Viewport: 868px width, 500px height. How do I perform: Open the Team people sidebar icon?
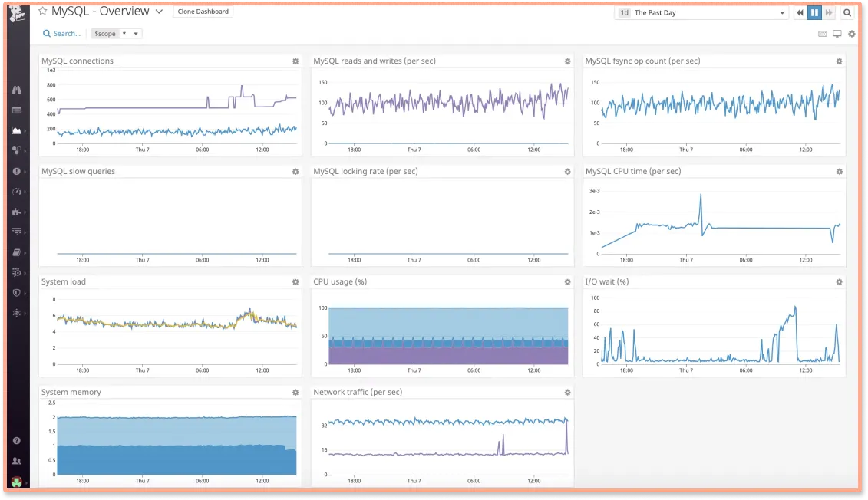[17, 461]
